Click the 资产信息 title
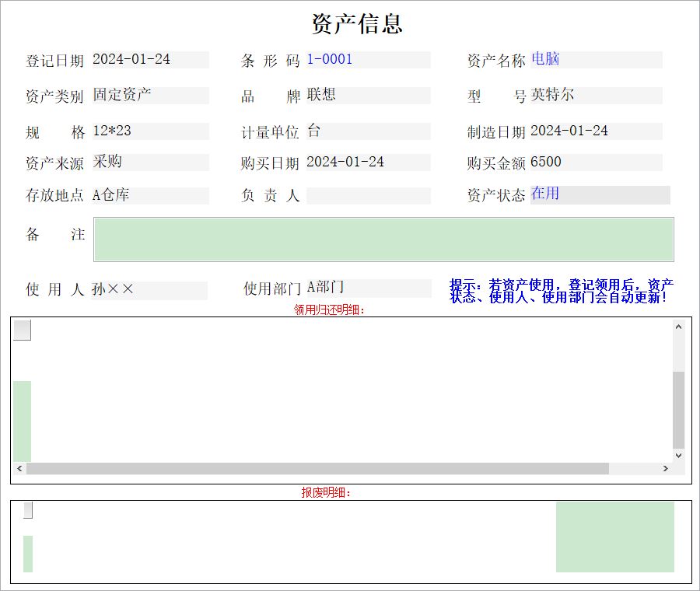The image size is (700, 591). pyautogui.click(x=357, y=23)
